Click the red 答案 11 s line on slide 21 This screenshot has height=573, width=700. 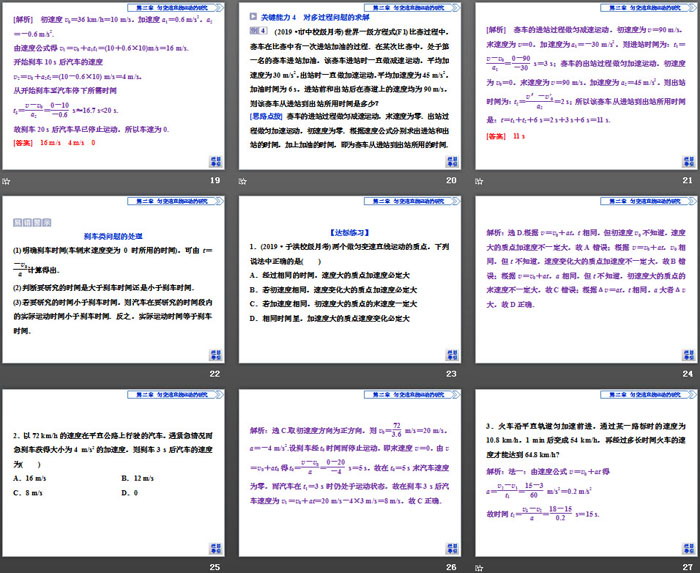506,136
